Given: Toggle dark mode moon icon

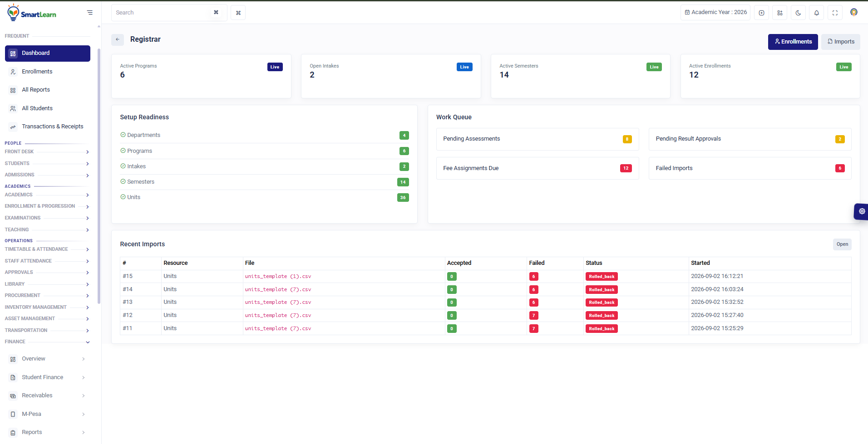Looking at the screenshot, I should tap(798, 13).
